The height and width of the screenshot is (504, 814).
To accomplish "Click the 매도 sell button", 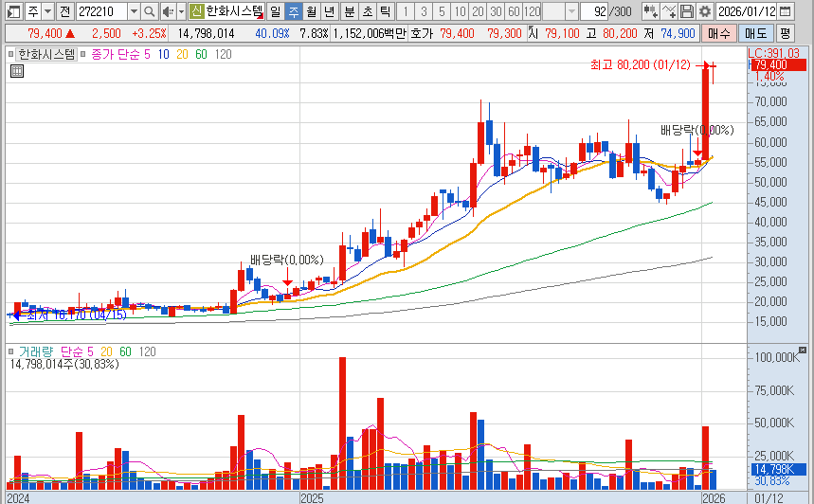I will pyautogui.click(x=755, y=34).
